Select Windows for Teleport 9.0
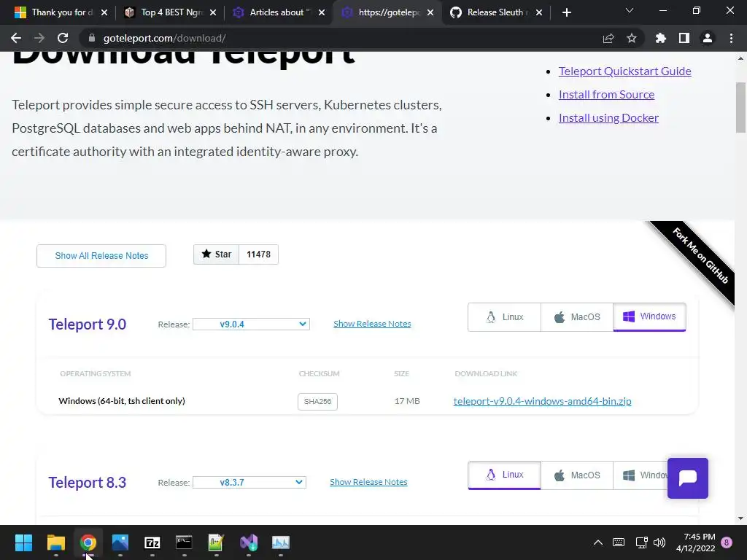Screen dimensions: 747x560 click(649, 317)
